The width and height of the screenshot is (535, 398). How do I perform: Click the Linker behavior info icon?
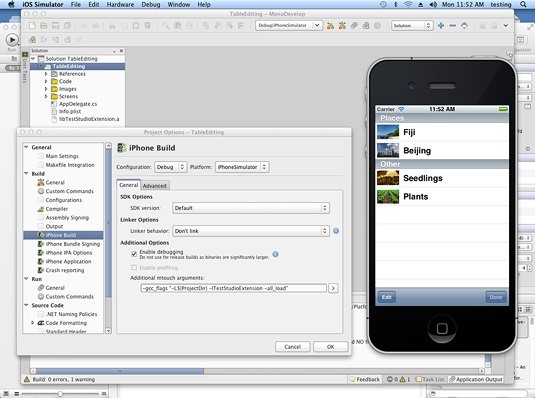pyautogui.click(x=336, y=231)
